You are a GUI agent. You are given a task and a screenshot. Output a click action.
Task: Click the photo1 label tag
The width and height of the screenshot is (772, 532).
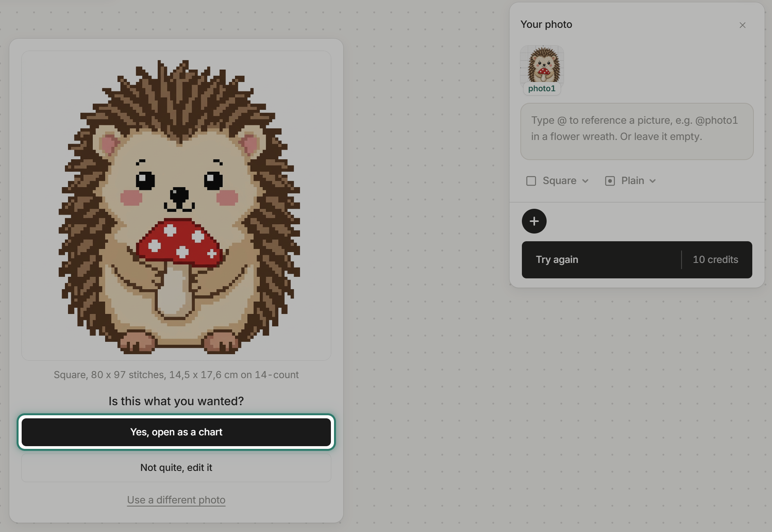[x=542, y=89]
